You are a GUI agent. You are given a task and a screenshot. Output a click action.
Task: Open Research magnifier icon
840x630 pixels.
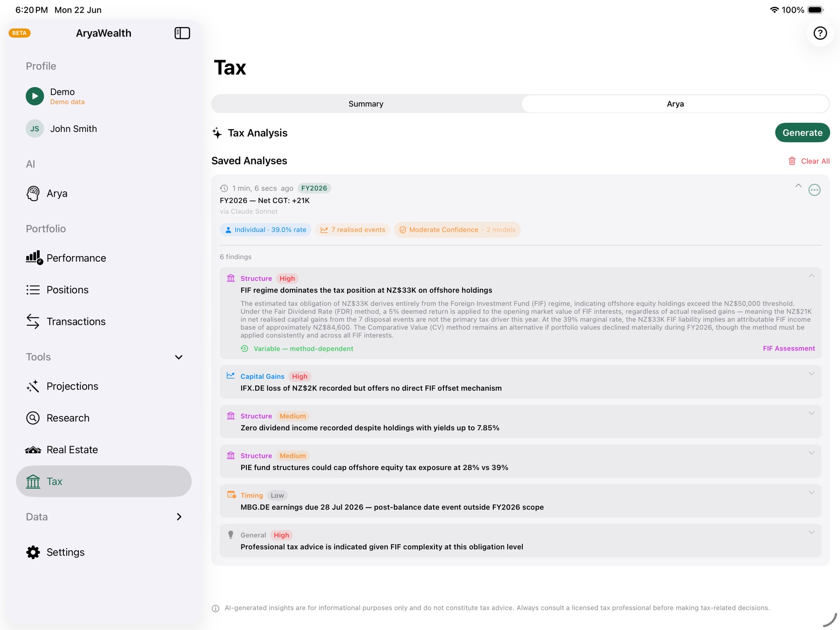click(33, 418)
